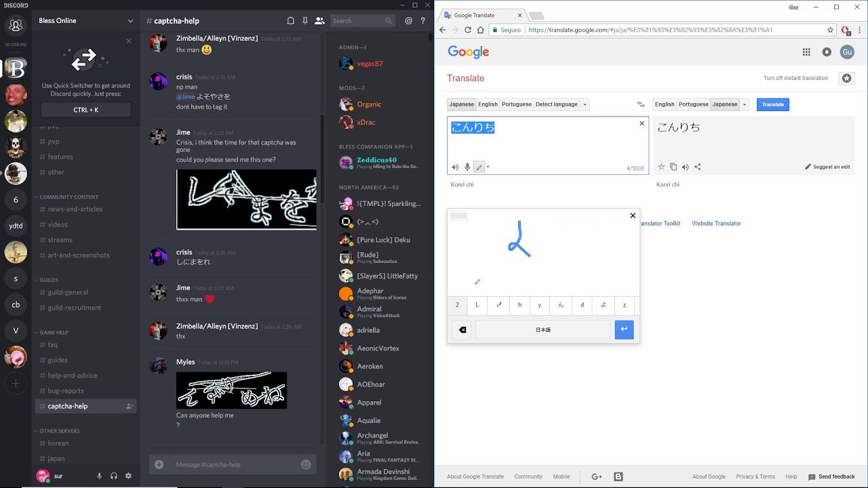Select Japanese source language tab

tap(462, 104)
